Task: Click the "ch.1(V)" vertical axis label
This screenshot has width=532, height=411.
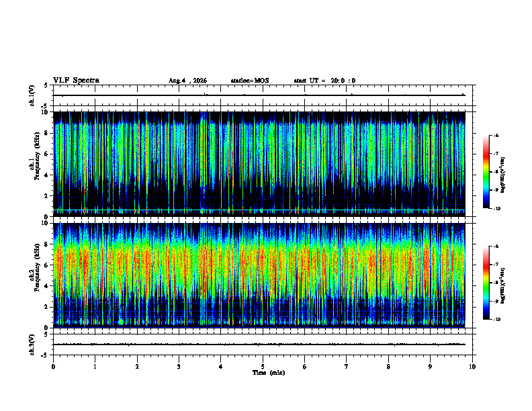Action: [32, 95]
